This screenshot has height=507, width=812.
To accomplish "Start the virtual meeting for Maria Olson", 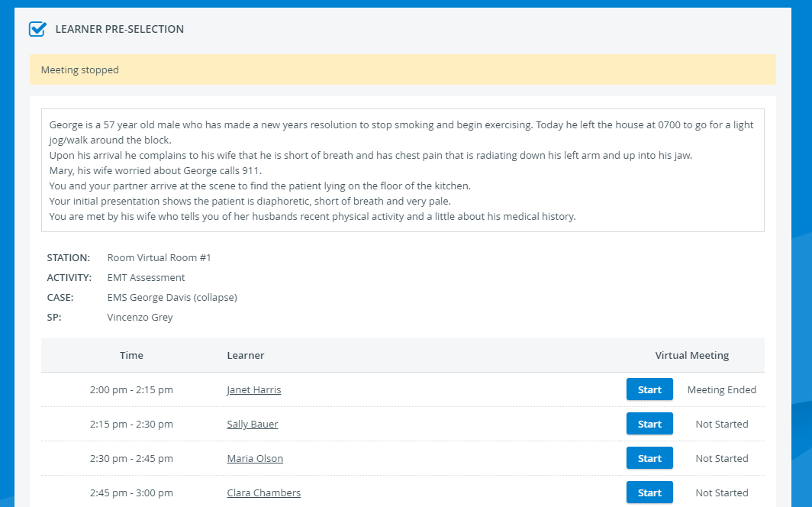I will click(649, 458).
